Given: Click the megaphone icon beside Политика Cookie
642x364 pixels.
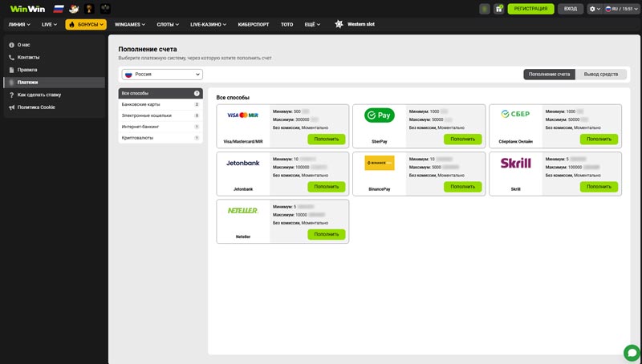Looking at the screenshot, I should pos(11,107).
